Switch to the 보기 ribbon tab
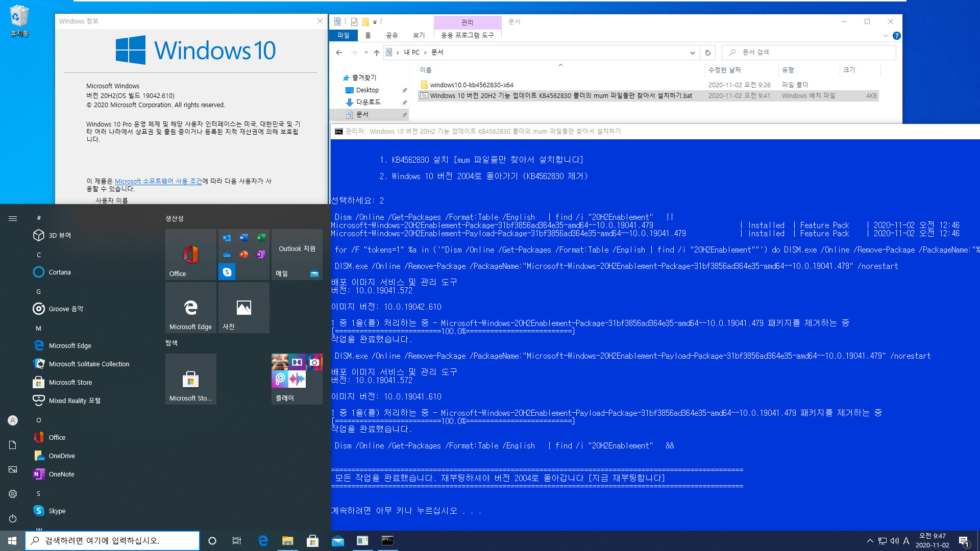This screenshot has height=551, width=980. tap(419, 35)
